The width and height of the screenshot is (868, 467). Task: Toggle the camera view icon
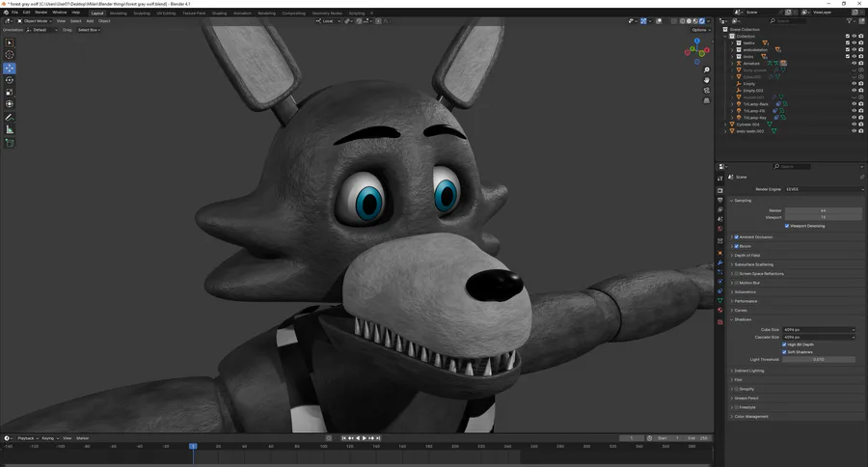click(x=706, y=91)
